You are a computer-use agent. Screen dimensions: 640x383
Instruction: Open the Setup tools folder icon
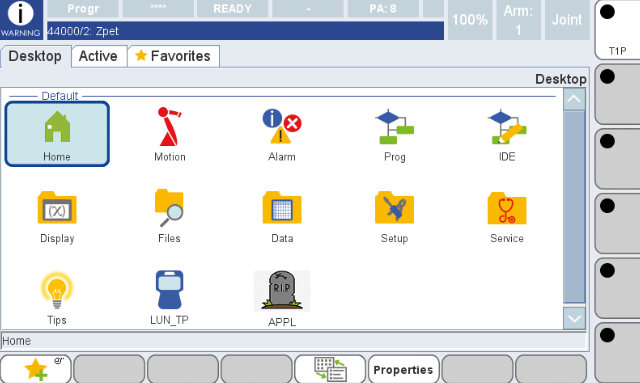point(394,217)
